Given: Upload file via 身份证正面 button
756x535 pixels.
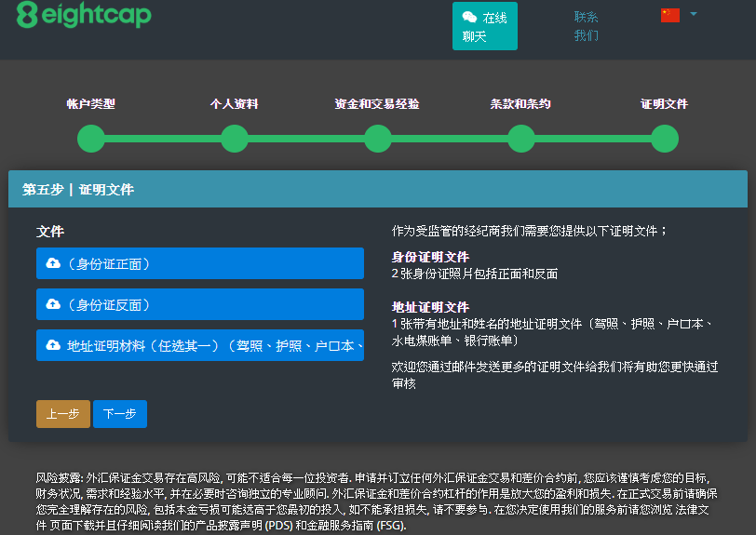Looking at the screenshot, I should point(199,264).
